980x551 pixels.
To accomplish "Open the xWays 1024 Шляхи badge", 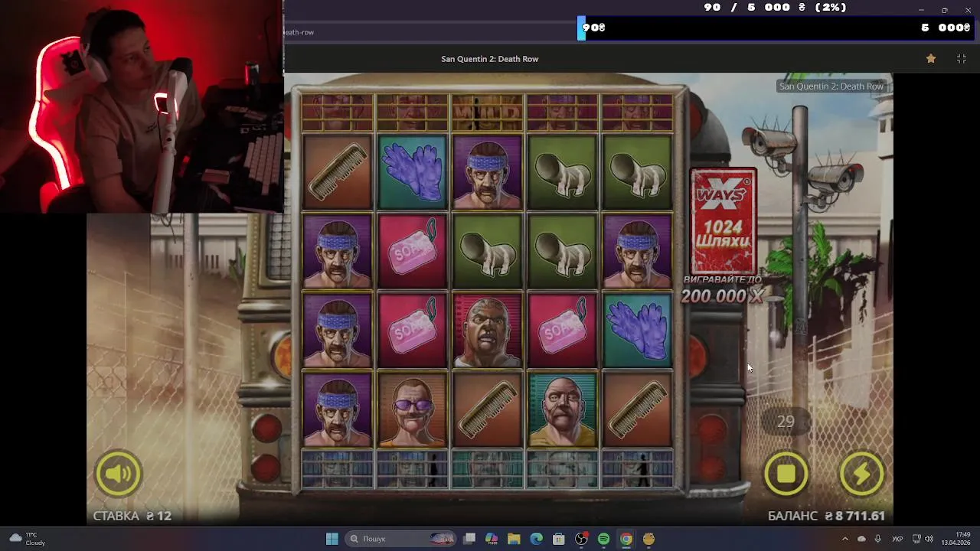I will coord(724,220).
